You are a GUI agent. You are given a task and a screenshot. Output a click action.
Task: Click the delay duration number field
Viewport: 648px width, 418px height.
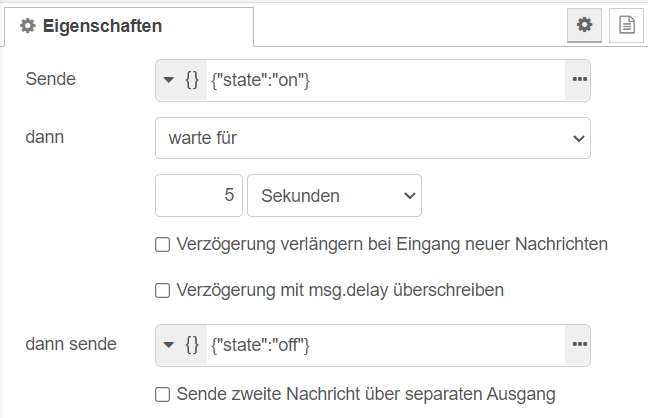click(199, 196)
